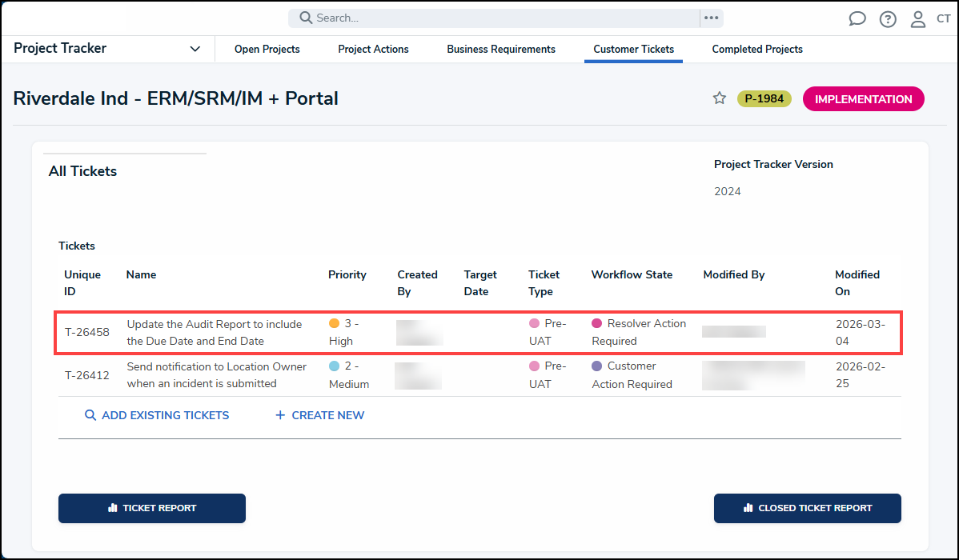The image size is (959, 560).
Task: Open the Project Actions tab
Action: pyautogui.click(x=373, y=50)
